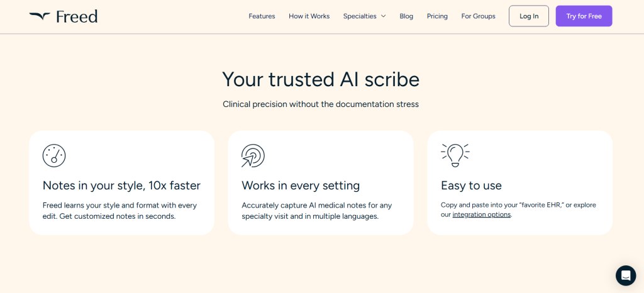Viewport: 644px width, 293px height.
Task: Click the target with arrow icon
Action: [253, 155]
